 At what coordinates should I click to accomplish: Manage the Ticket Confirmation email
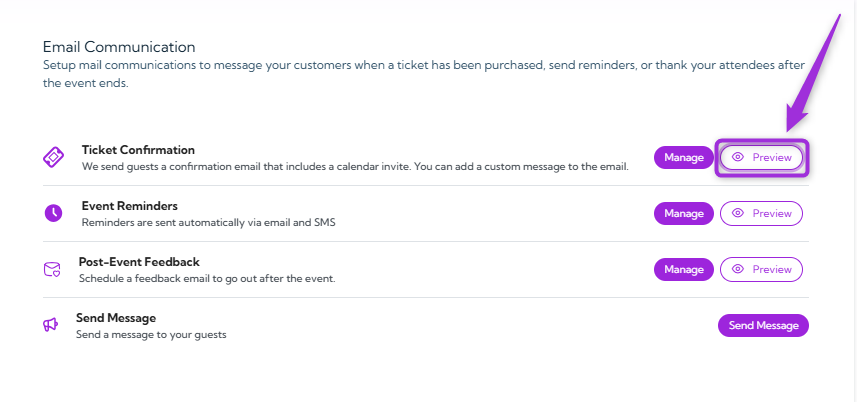pos(684,158)
